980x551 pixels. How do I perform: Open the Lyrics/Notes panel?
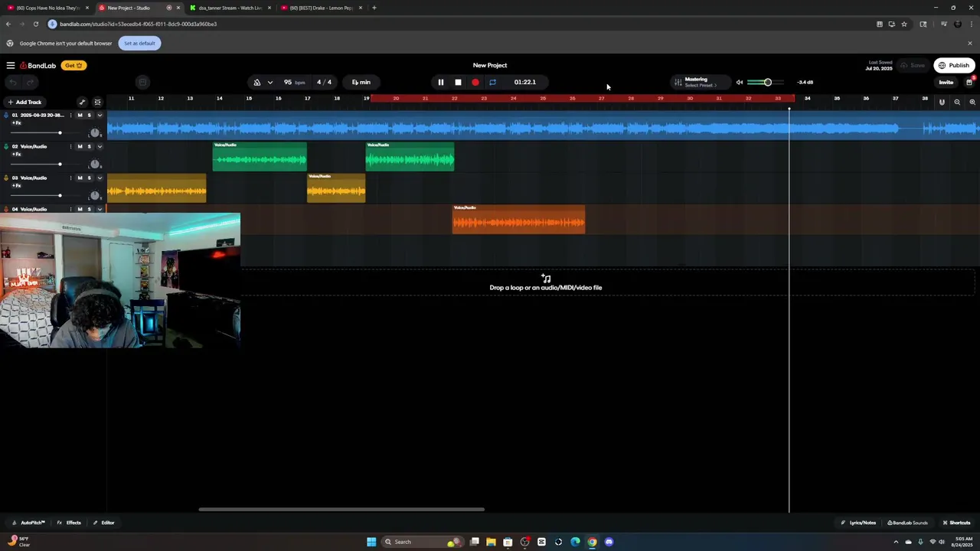(858, 523)
